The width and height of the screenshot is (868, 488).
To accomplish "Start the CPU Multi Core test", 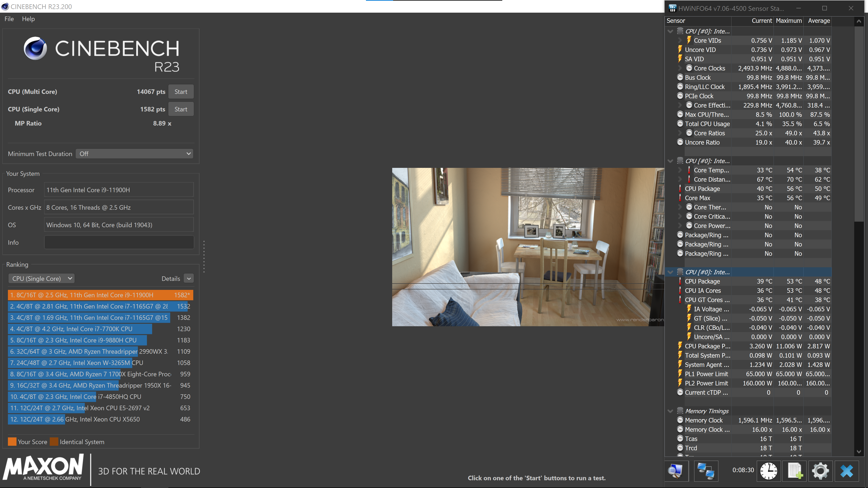I will pyautogui.click(x=181, y=91).
